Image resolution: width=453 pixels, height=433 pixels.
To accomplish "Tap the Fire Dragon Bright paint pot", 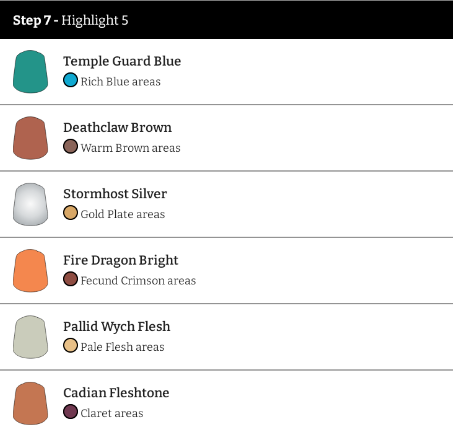I will coord(30,271).
